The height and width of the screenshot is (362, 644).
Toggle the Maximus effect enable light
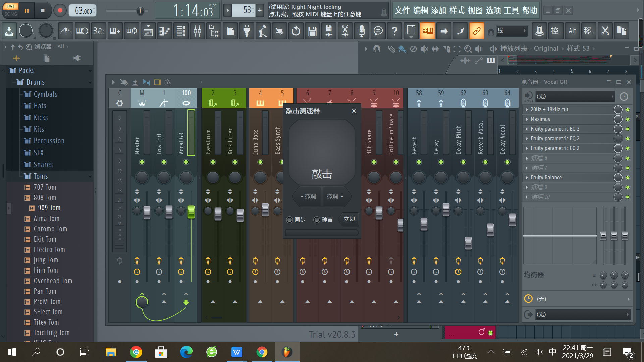pyautogui.click(x=627, y=119)
